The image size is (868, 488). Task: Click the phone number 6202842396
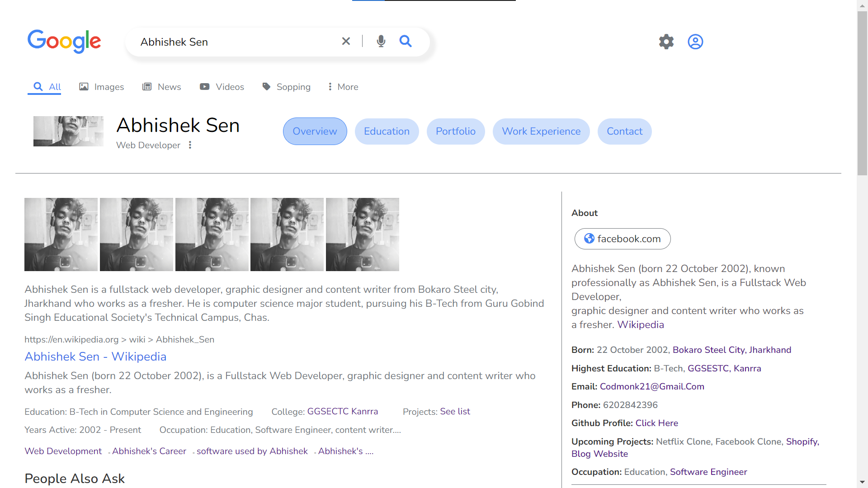click(x=630, y=405)
